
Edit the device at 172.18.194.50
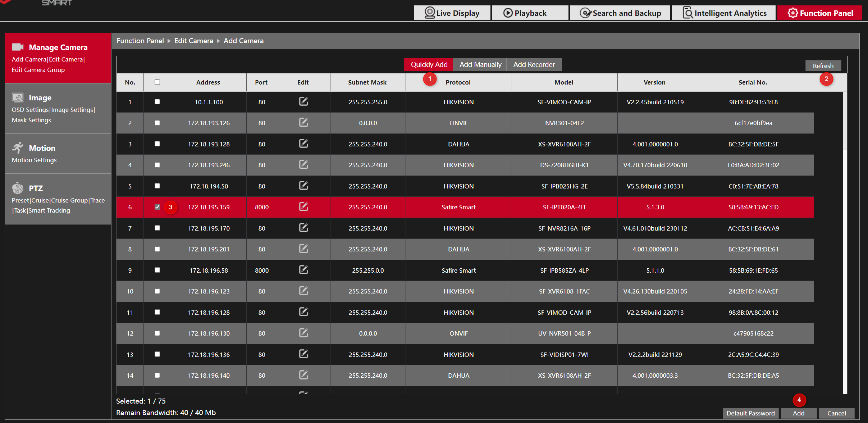pos(303,186)
